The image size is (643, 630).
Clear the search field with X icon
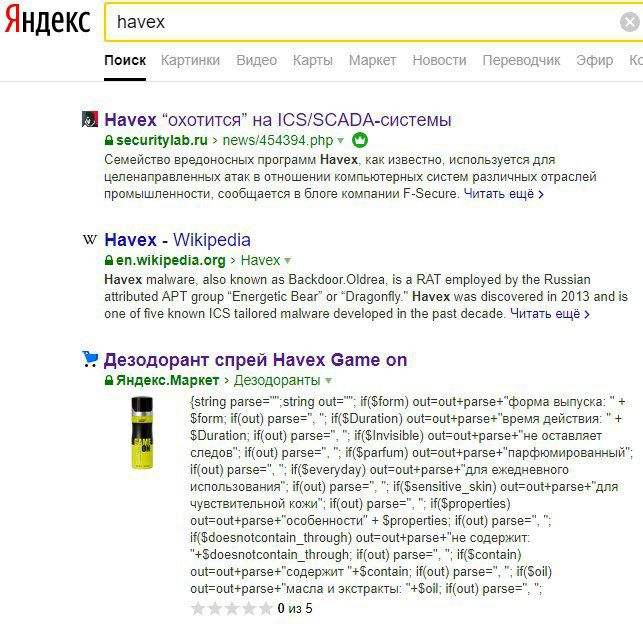(630, 22)
